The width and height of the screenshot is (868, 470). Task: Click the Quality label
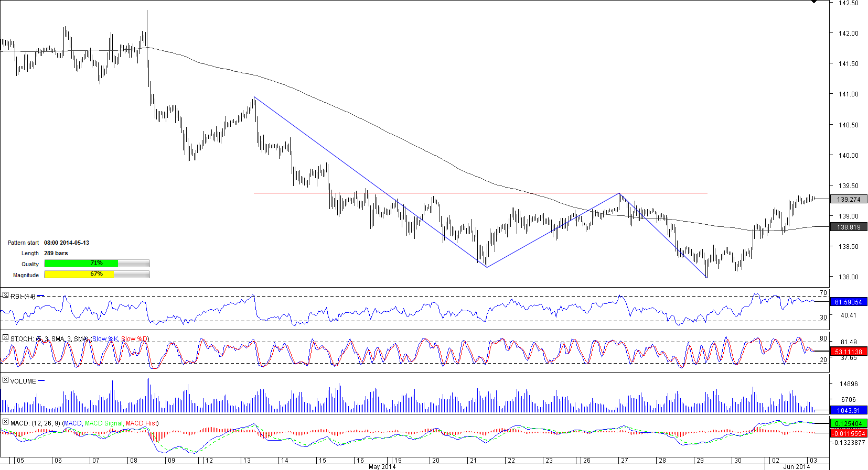30,264
